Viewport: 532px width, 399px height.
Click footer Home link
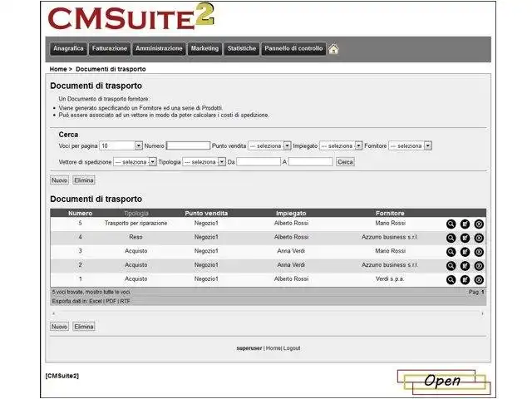273,348
